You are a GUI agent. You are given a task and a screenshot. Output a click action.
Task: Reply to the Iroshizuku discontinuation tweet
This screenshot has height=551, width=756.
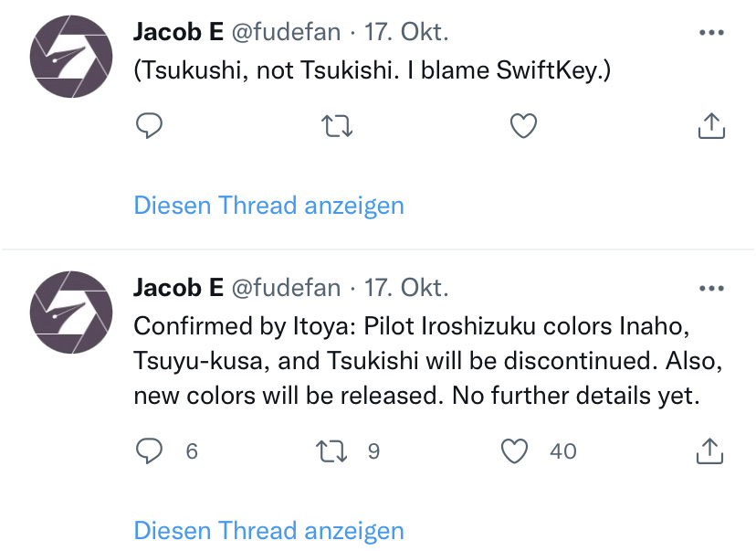(149, 451)
